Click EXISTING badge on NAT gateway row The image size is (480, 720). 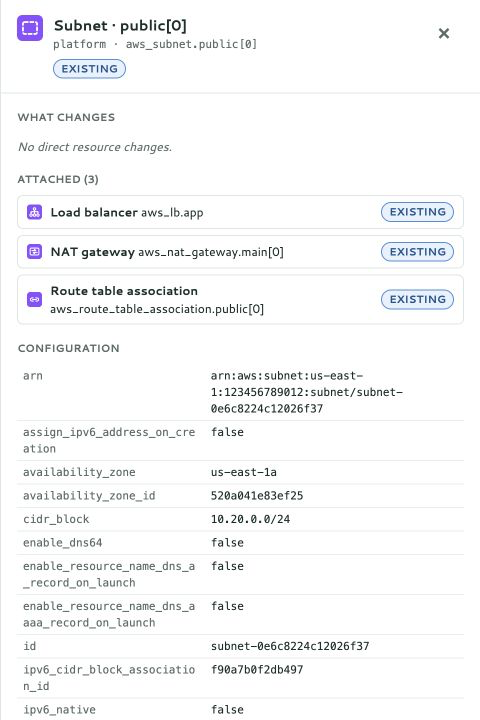(x=417, y=252)
